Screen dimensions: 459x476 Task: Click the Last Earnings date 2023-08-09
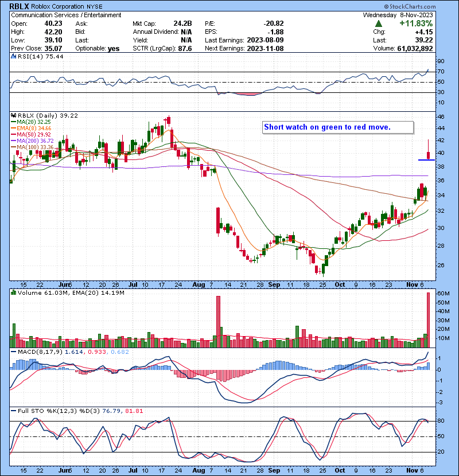tap(265, 40)
